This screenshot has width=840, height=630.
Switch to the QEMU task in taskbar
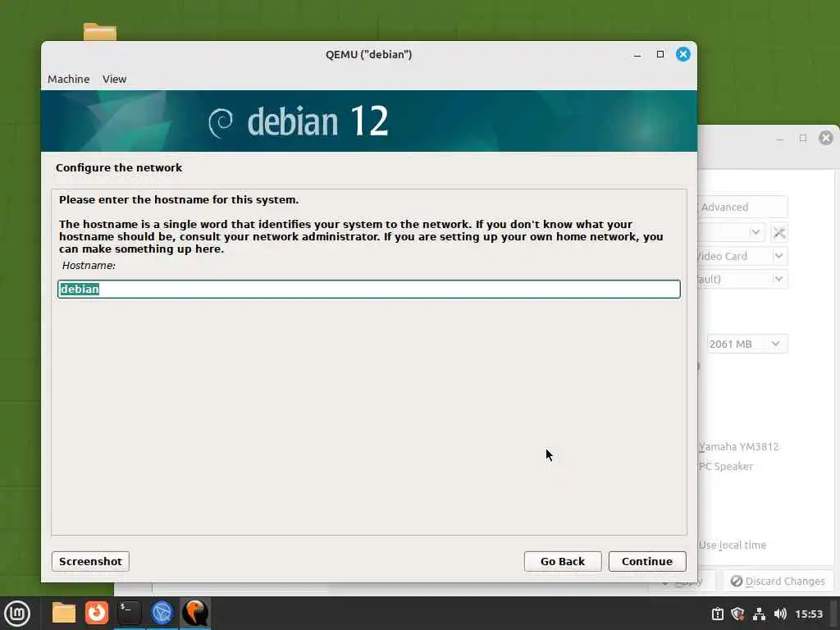coord(195,613)
